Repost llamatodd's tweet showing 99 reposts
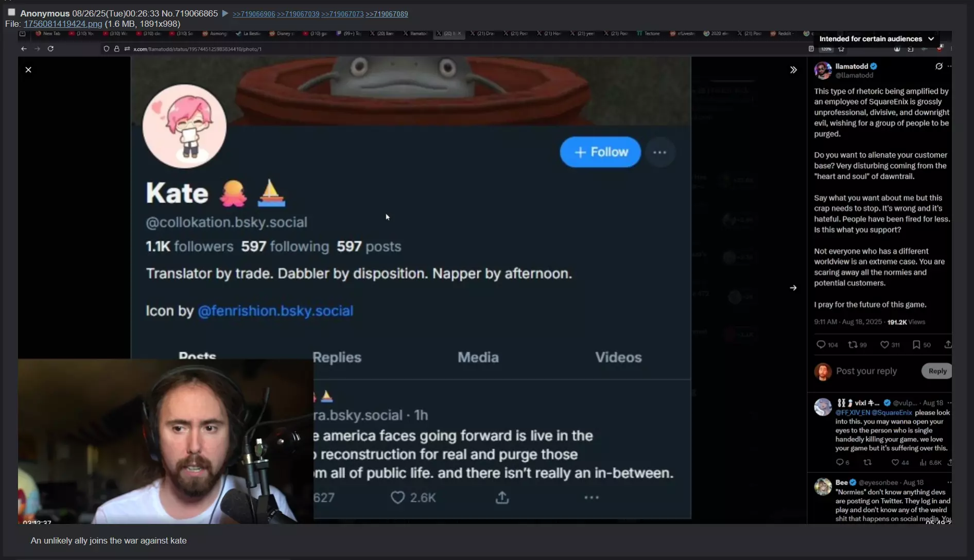The width and height of the screenshot is (974, 560). 853,344
